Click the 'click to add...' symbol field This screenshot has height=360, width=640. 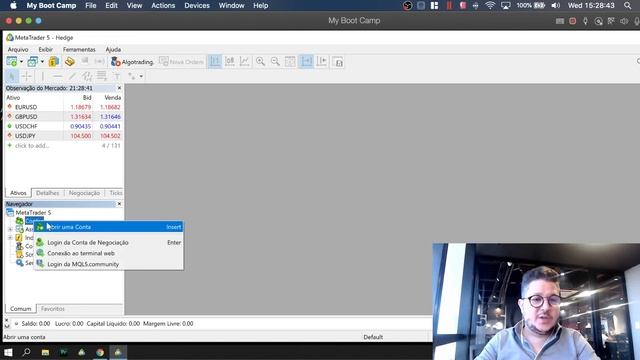point(32,146)
